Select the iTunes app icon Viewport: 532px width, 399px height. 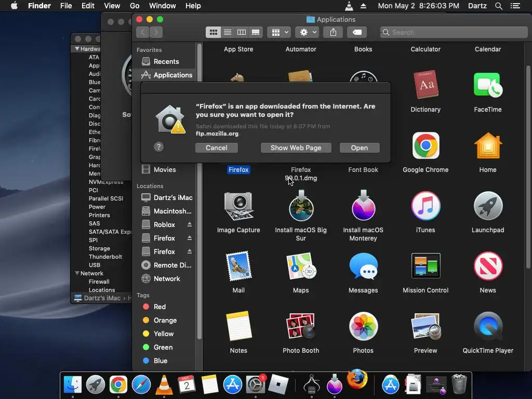(425, 206)
